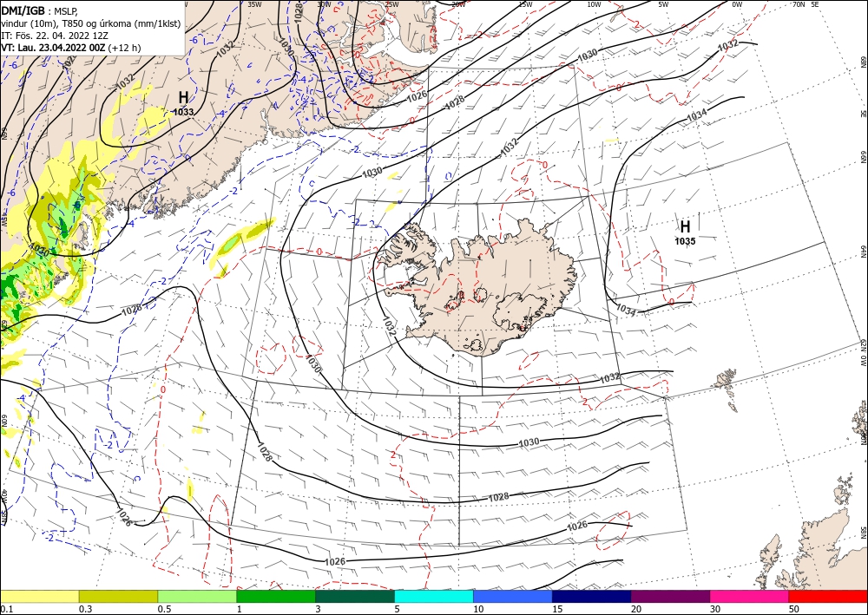868x615 pixels.
Task: Click the legend value '10' under the scale
Action: (x=478, y=609)
